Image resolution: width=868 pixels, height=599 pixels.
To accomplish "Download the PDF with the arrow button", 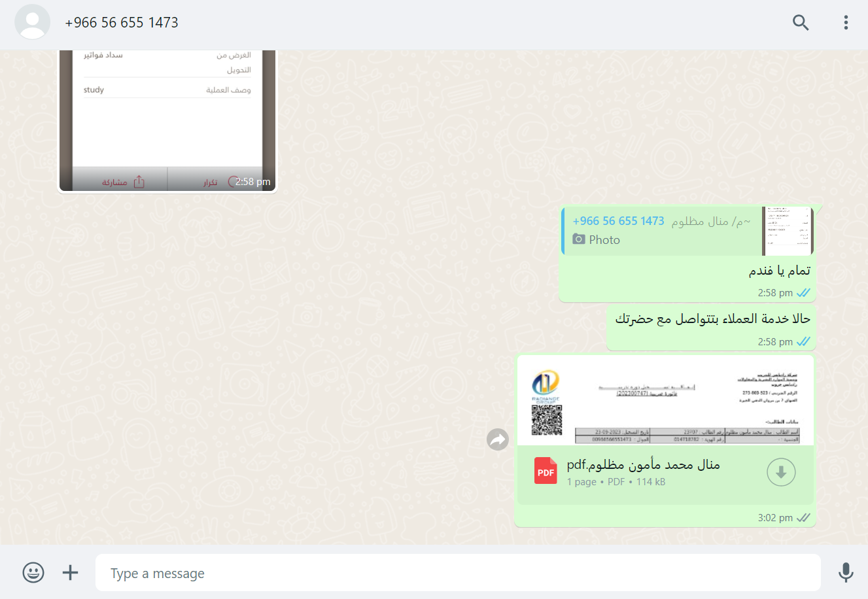I will point(781,472).
